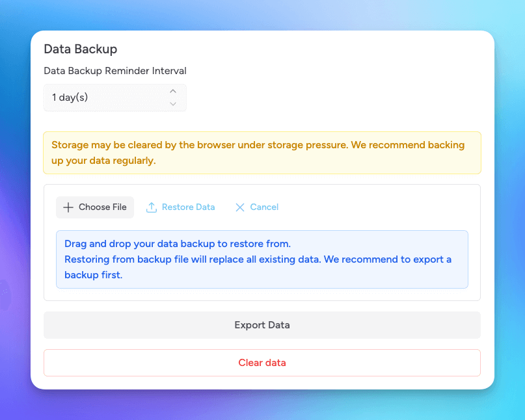Click the downward chevron of the interval stepper
The height and width of the screenshot is (420, 525).
173,104
